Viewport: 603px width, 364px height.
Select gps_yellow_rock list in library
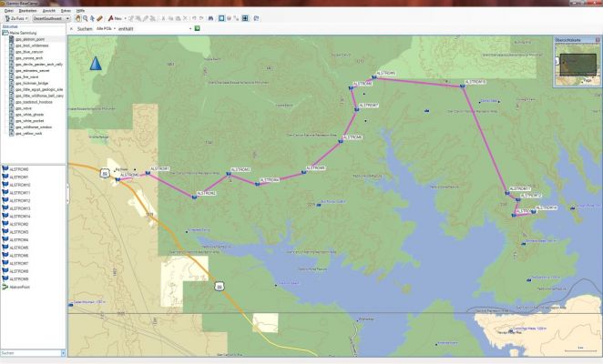point(27,135)
